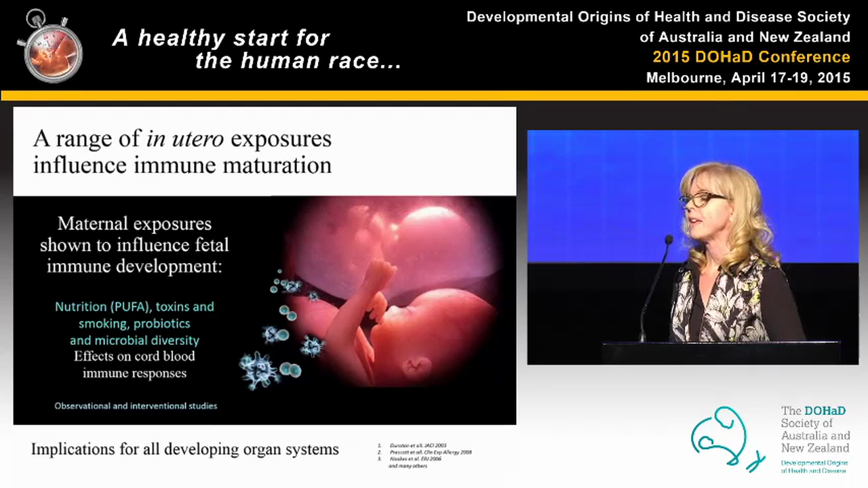Click 'Implications for all developing organ systems' text

[184, 449]
